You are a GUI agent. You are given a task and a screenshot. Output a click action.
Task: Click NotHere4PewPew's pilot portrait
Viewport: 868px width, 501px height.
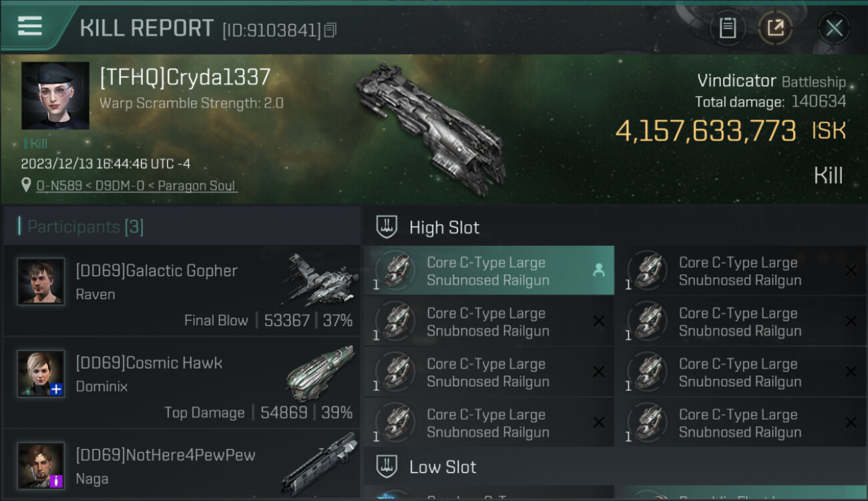point(41,465)
